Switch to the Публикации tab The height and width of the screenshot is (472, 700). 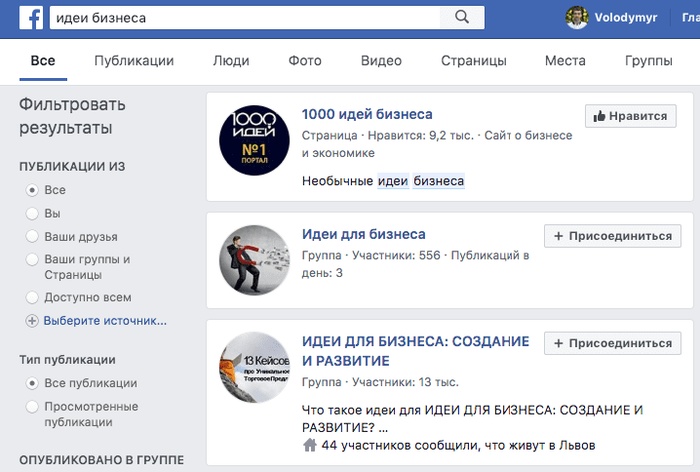click(x=134, y=60)
